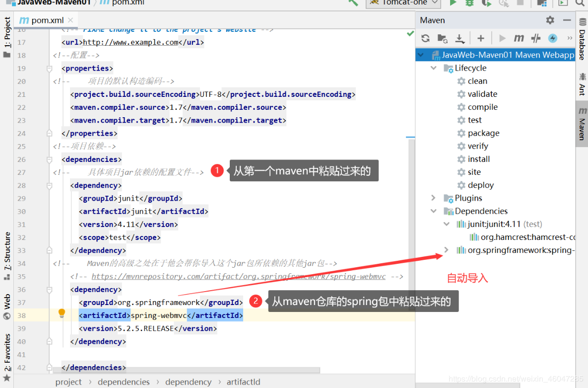The image size is (588, 388).
Task: Toggle Maven offline mode lightning icon
Action: [x=553, y=38]
